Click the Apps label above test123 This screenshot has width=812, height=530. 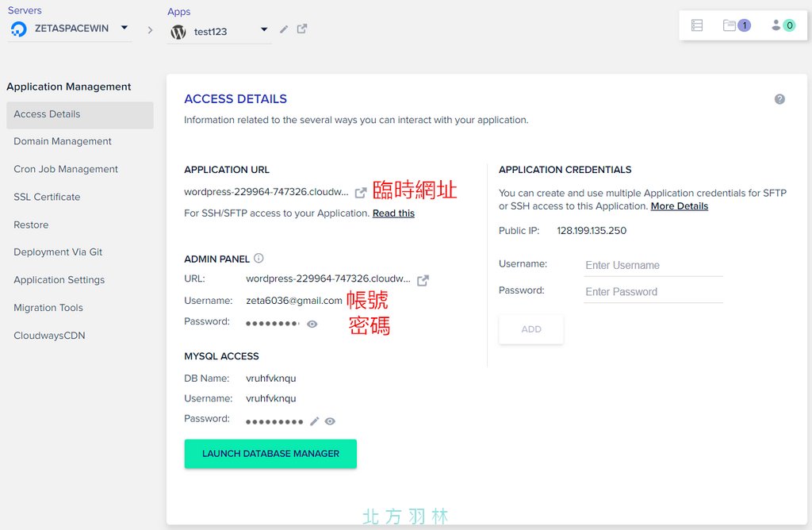178,11
